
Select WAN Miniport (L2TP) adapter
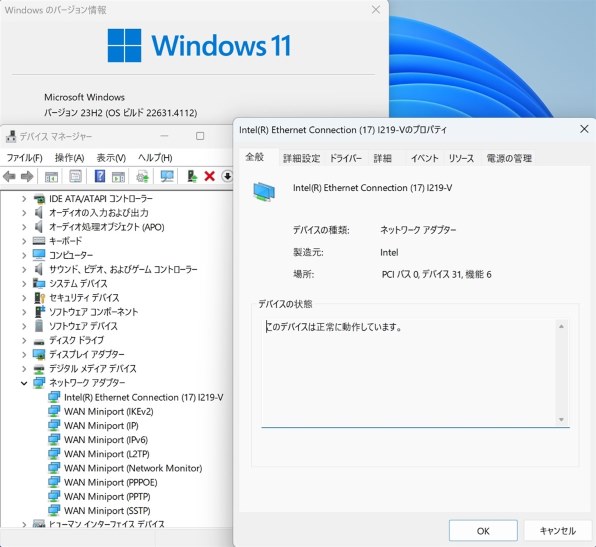coord(107,454)
